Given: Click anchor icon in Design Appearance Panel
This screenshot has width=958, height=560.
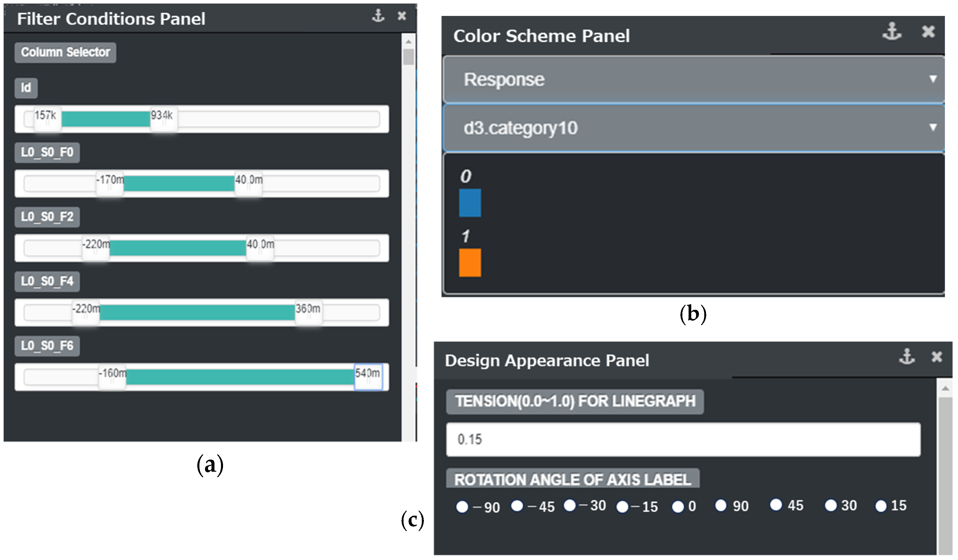Looking at the screenshot, I should coord(907,356).
